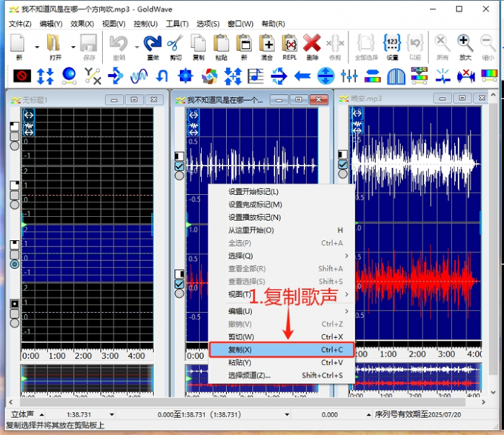Click the overview strip in the 晚安.mp3 window
Image resolution: width=504 pixels, height=435 pixels.
point(416,377)
